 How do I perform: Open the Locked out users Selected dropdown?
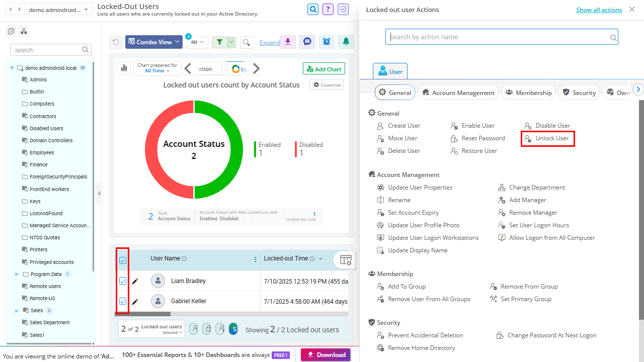pos(152,329)
